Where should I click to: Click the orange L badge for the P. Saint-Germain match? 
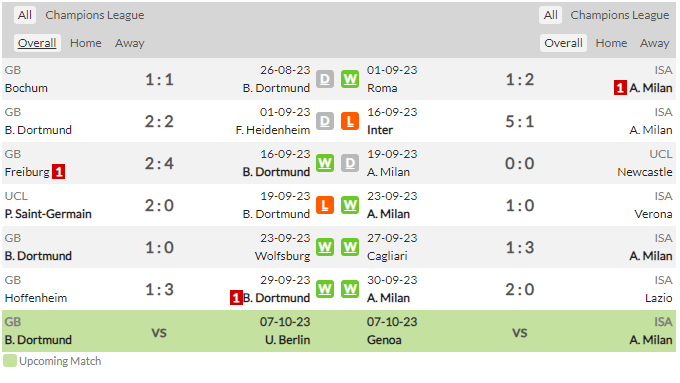(x=325, y=205)
